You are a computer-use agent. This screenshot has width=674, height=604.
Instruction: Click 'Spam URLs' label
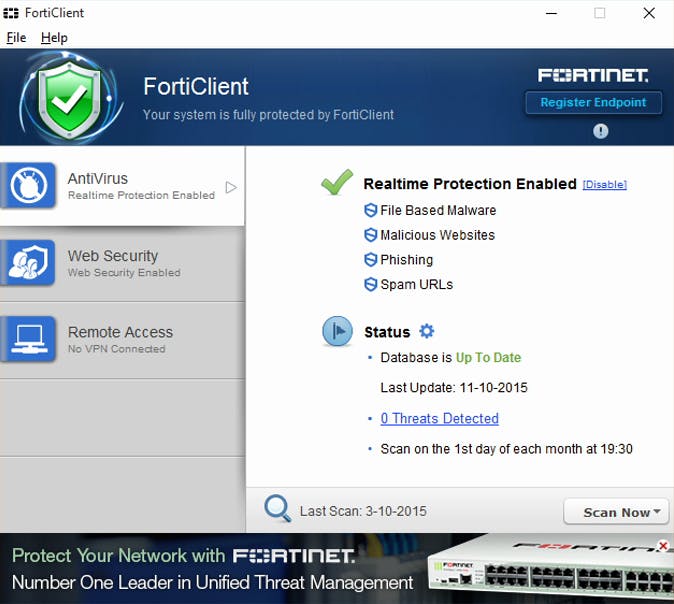(x=417, y=285)
